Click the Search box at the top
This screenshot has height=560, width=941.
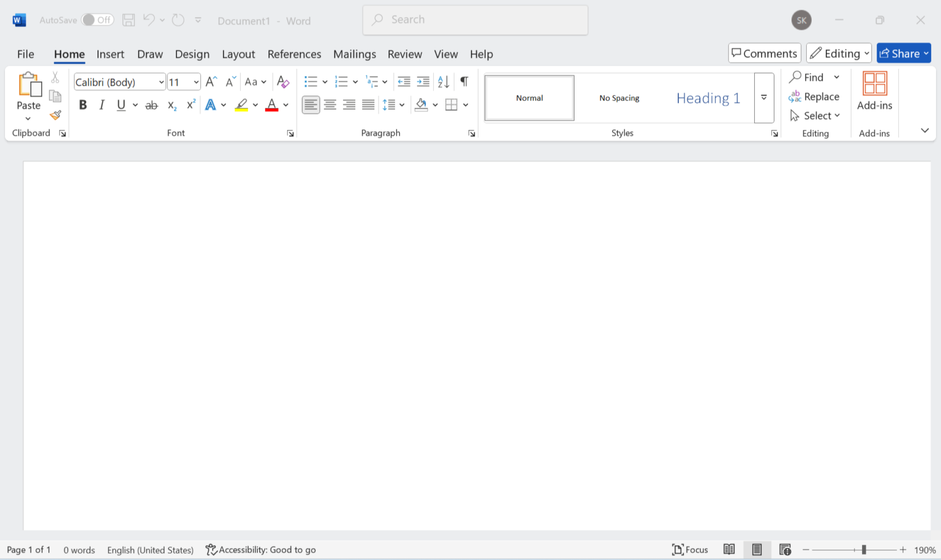(475, 20)
